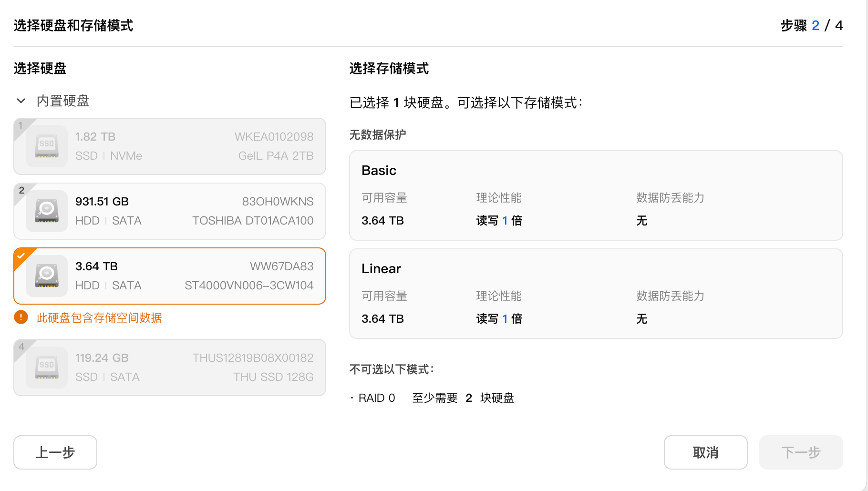The width and height of the screenshot is (868, 491).
Task: Click the 步骤 2 / 4 step indicator
Action: (x=812, y=25)
